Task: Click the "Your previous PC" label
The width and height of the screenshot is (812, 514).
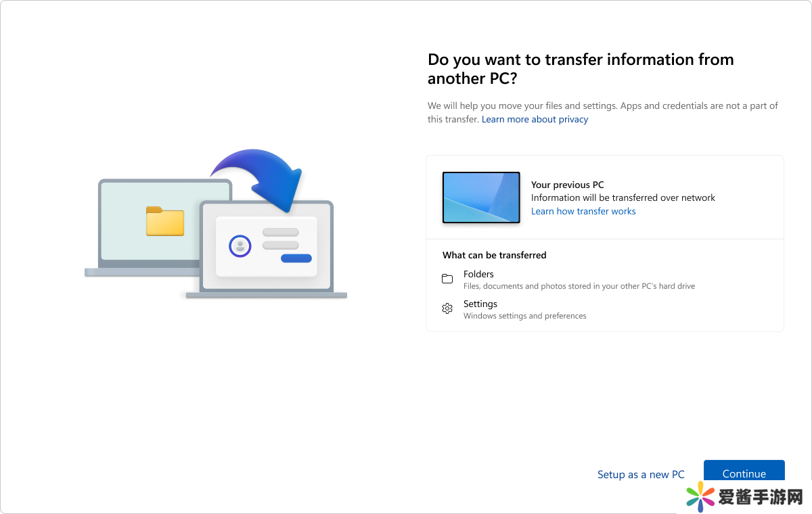Action: (567, 185)
